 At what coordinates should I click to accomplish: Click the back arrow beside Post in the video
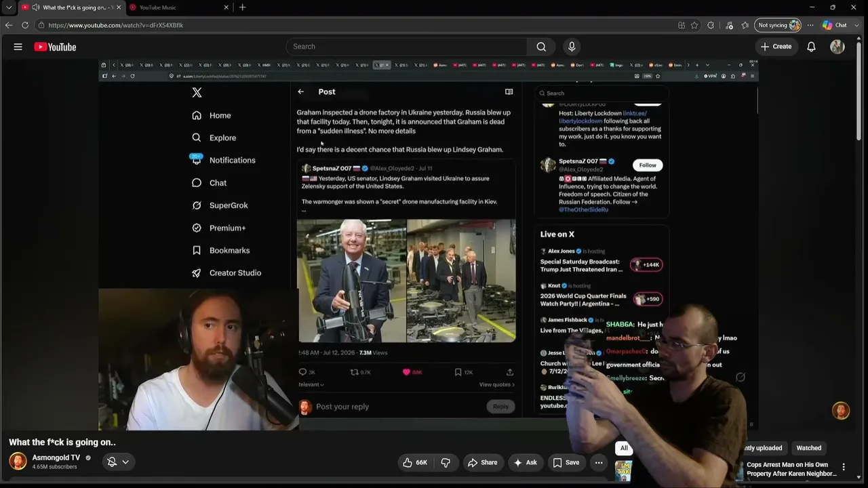click(x=300, y=91)
